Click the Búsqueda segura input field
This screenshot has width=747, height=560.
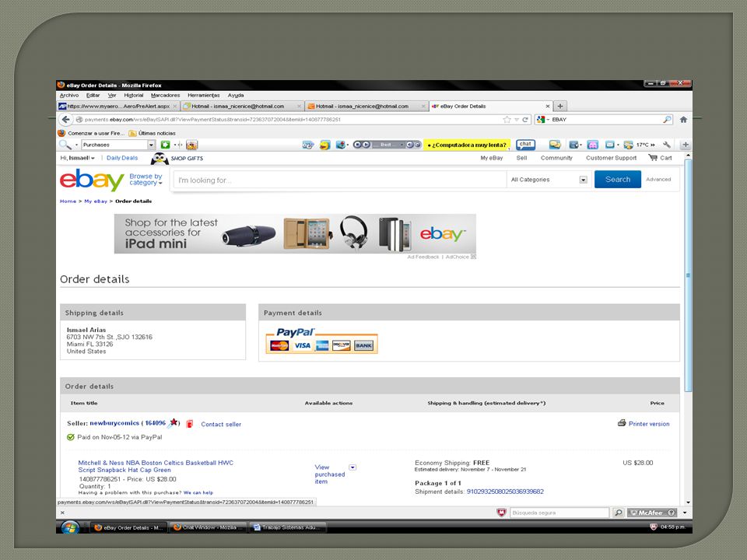[559, 513]
